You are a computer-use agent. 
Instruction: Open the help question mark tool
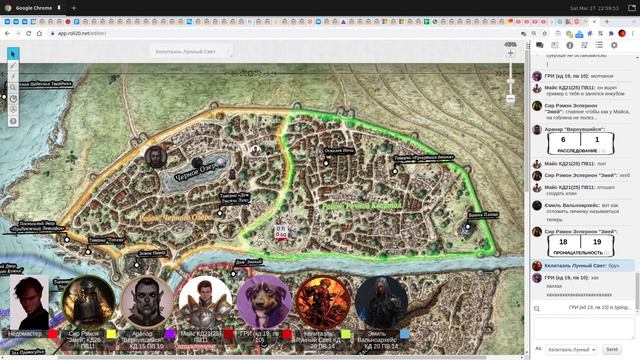pos(13,121)
